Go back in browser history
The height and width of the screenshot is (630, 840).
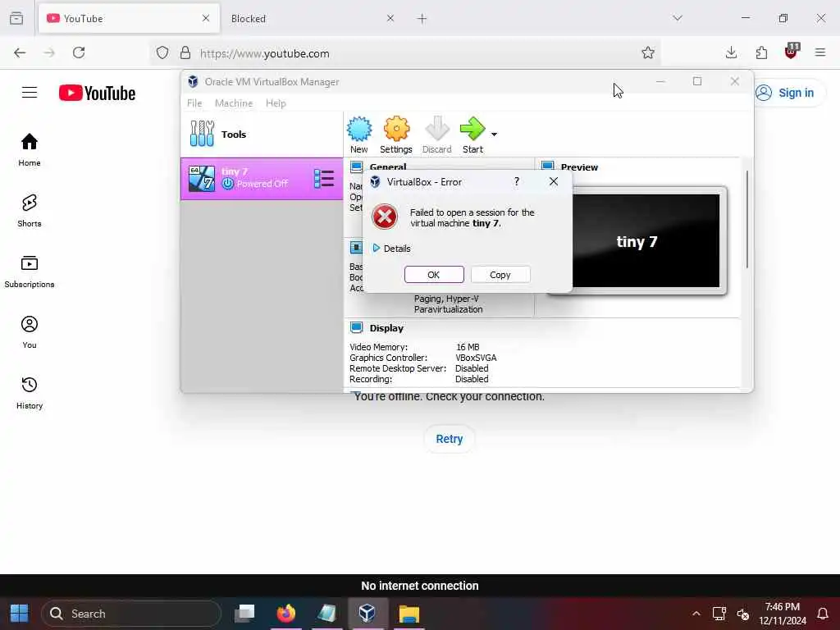(20, 52)
